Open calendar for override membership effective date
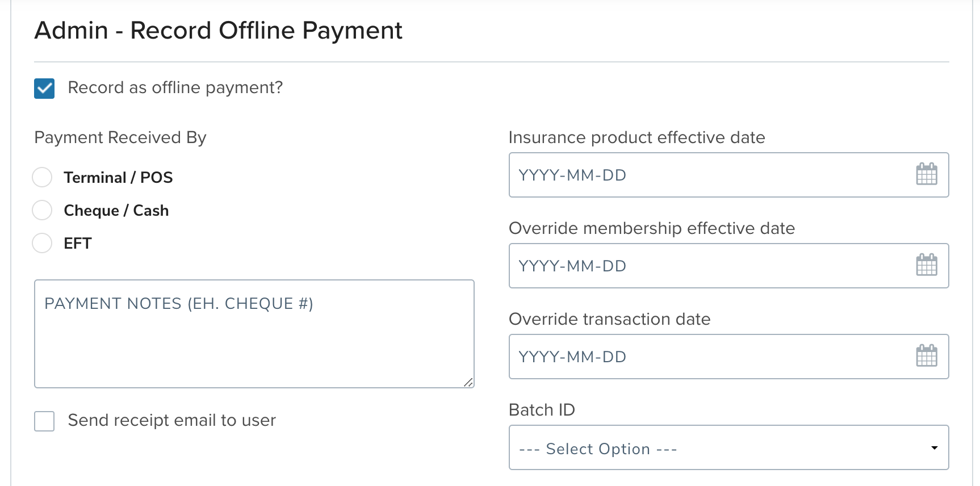Viewport: 980px width, 486px height. [926, 265]
